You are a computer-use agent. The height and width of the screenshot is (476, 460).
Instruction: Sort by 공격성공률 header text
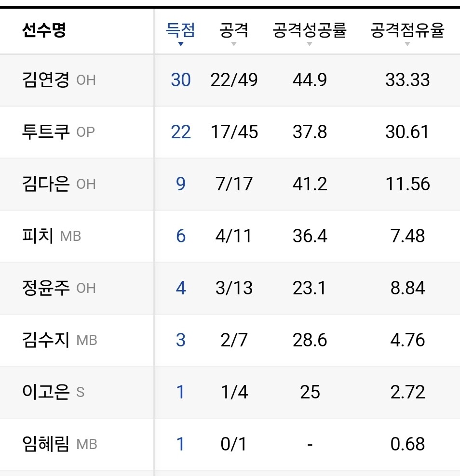click(310, 31)
